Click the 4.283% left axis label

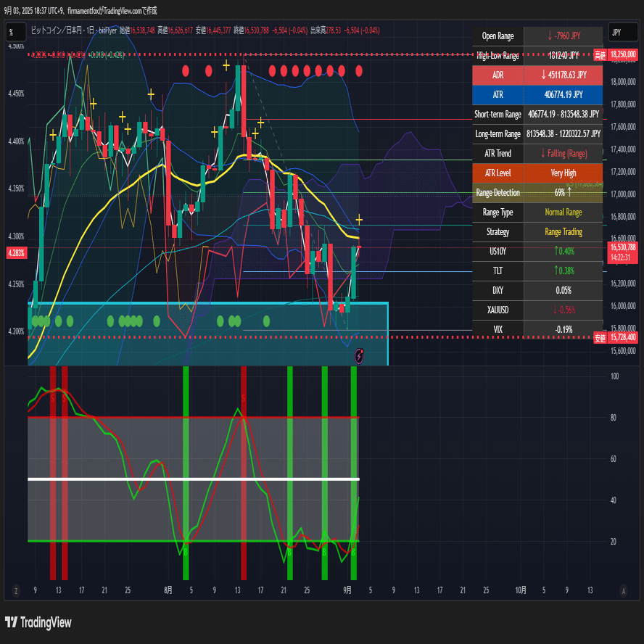[16, 252]
